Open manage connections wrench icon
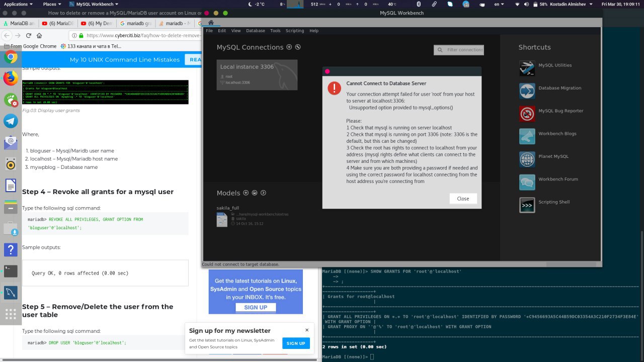Viewport: 644px width, 362px height. (x=298, y=47)
